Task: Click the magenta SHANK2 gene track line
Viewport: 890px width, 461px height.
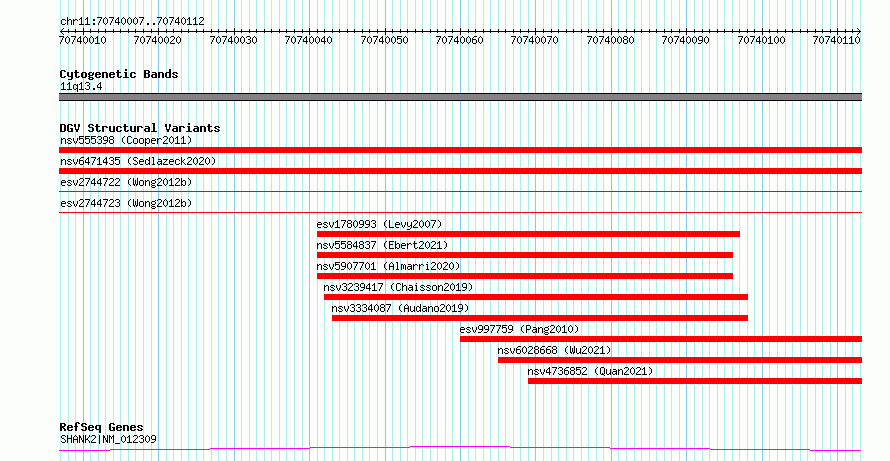Action: click(460, 449)
